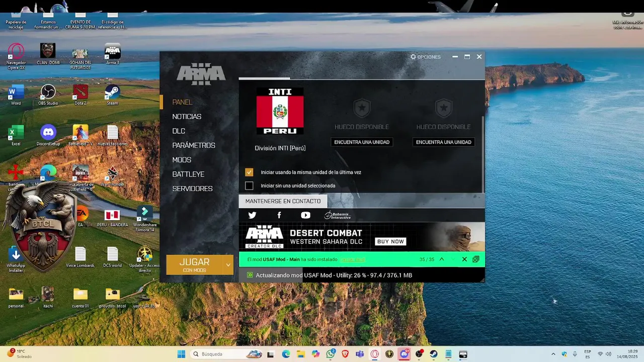
Task: Uncheck 'Iniciar usando la misma unidad' checkbox
Action: point(249,172)
